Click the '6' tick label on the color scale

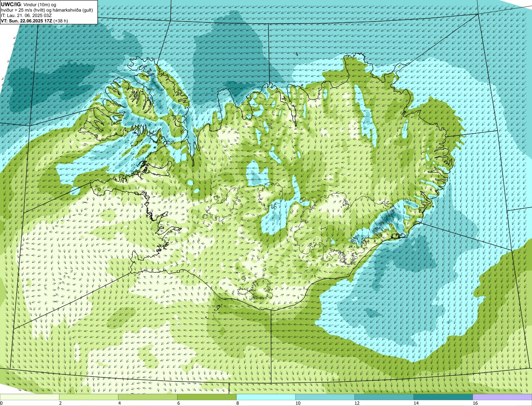[x=178, y=403]
